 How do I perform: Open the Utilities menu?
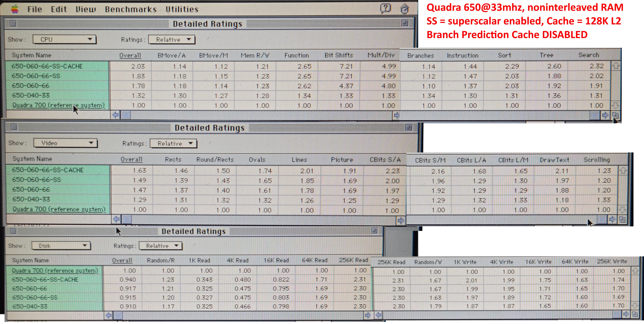[182, 9]
